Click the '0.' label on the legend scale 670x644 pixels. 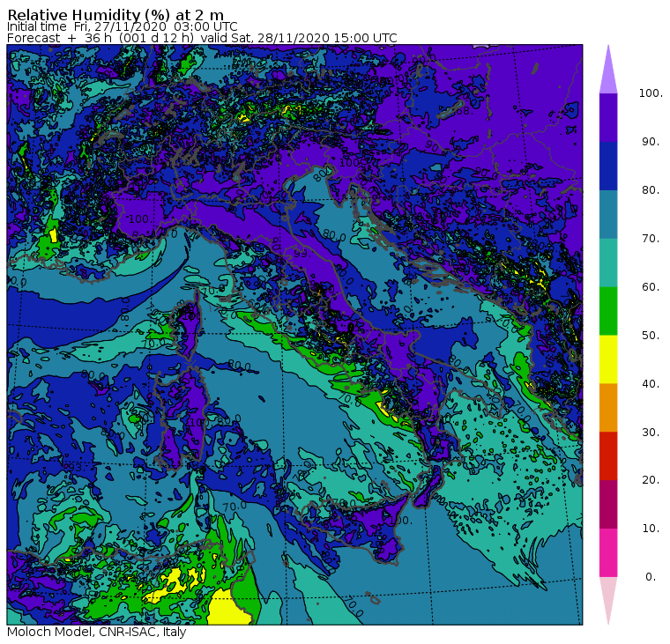[x=651, y=577]
